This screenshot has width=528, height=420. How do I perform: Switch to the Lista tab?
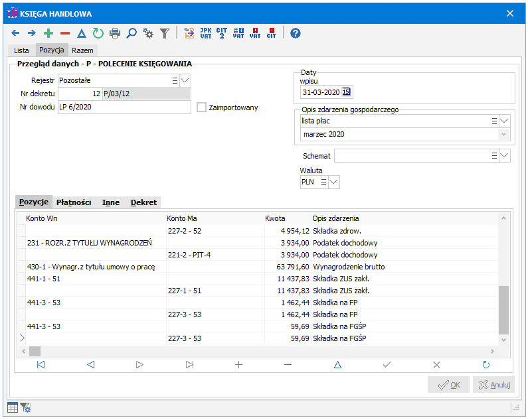21,50
